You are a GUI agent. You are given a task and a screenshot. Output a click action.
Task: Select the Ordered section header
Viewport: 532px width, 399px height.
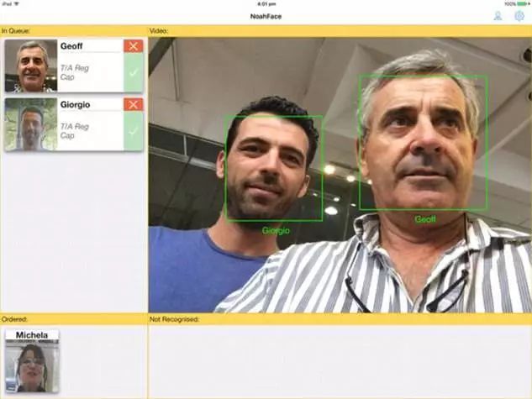tap(14, 319)
